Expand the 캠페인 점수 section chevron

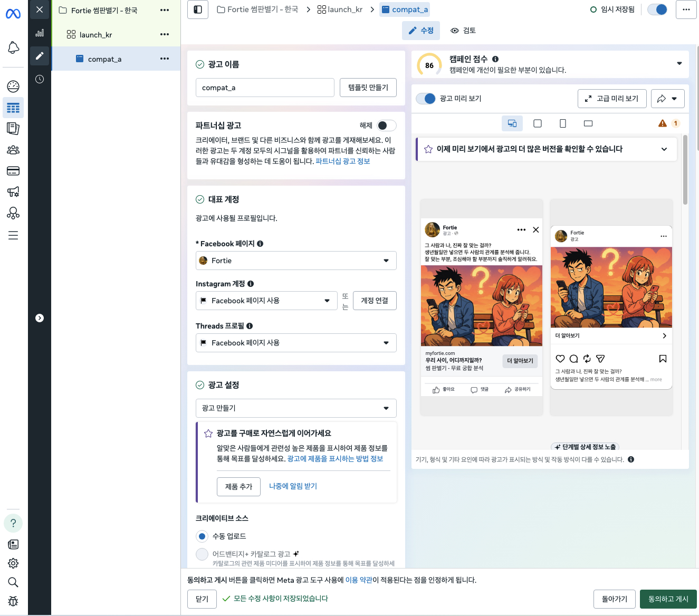click(678, 63)
